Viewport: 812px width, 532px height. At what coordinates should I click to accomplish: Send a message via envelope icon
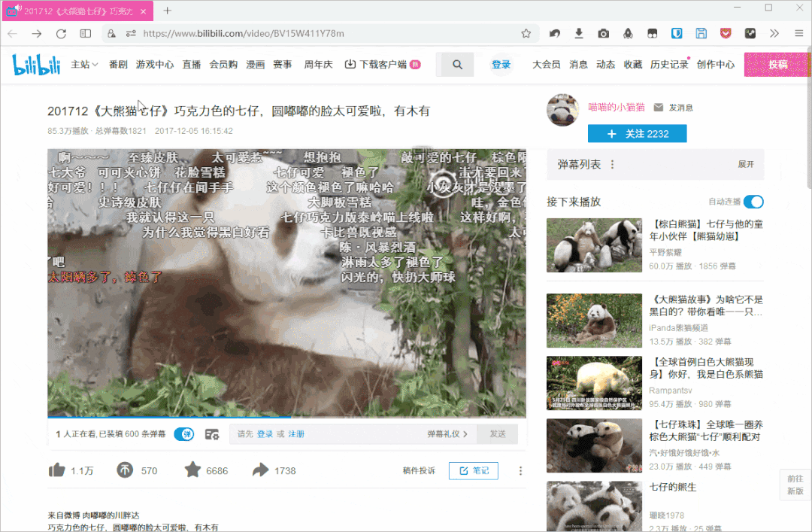(658, 108)
